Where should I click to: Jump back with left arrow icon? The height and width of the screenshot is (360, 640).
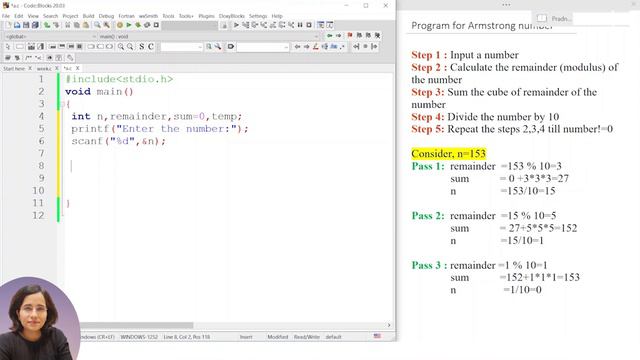[x=329, y=36]
